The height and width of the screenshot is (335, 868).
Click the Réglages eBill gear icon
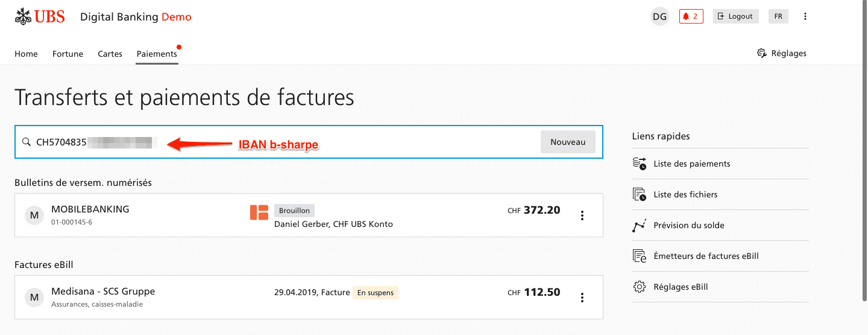click(640, 287)
